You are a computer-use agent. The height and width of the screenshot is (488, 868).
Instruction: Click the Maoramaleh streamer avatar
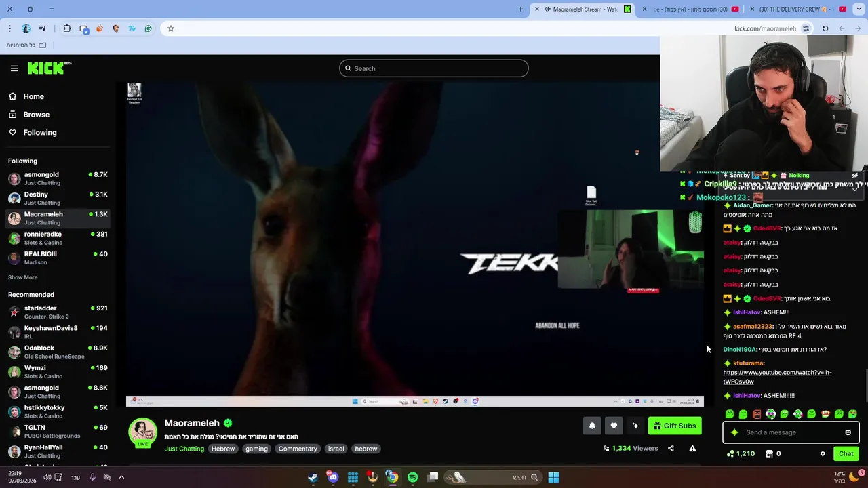click(x=142, y=432)
